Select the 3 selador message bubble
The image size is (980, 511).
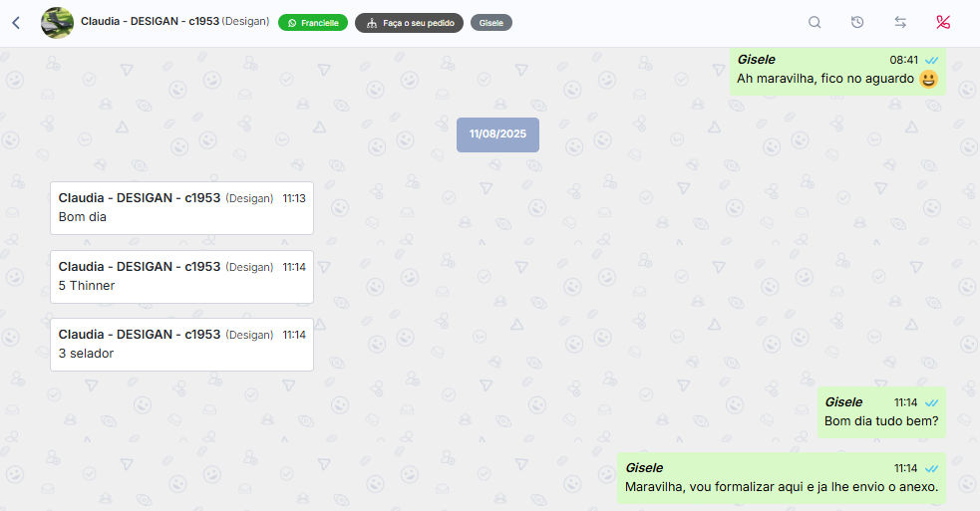click(x=181, y=345)
